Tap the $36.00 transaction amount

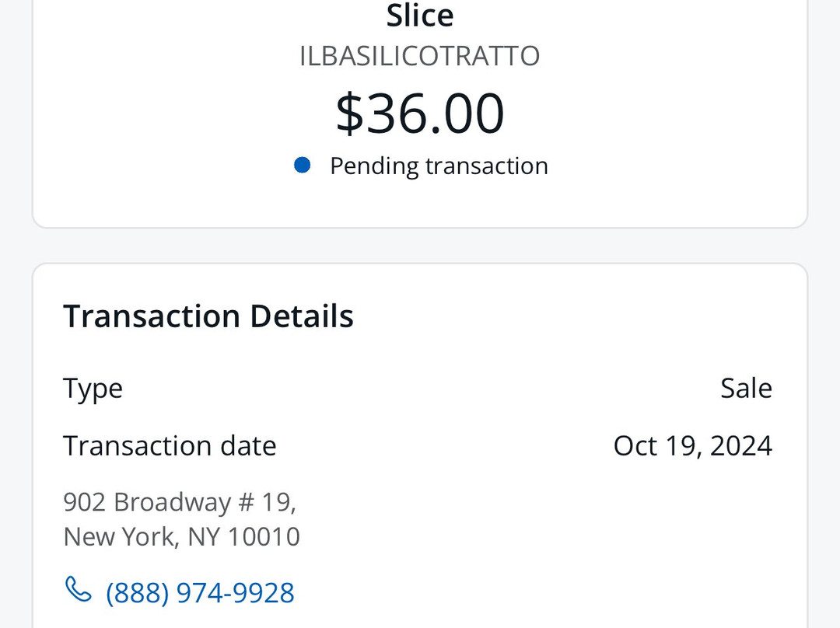[x=420, y=113]
